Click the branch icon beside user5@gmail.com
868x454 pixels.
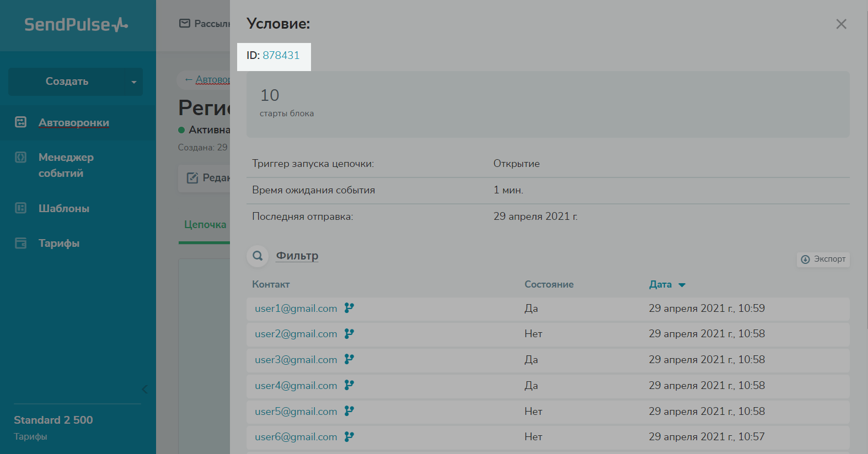pyautogui.click(x=349, y=411)
